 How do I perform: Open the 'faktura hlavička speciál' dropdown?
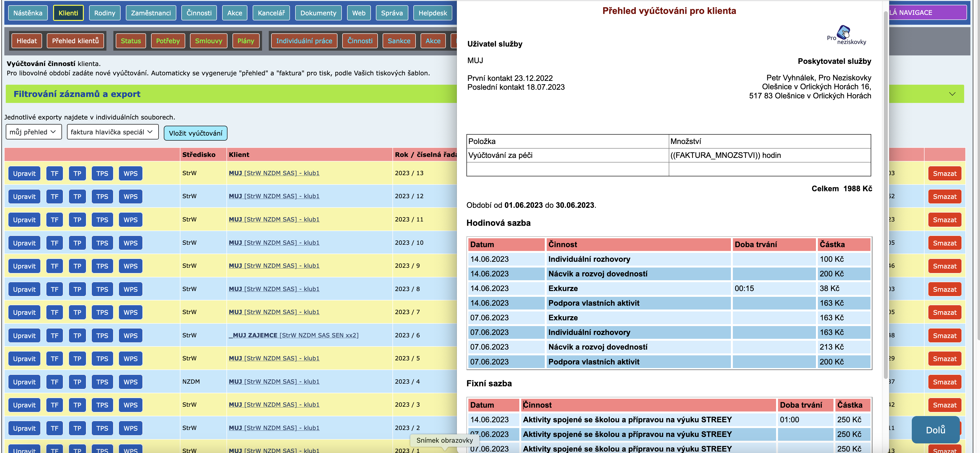112,132
